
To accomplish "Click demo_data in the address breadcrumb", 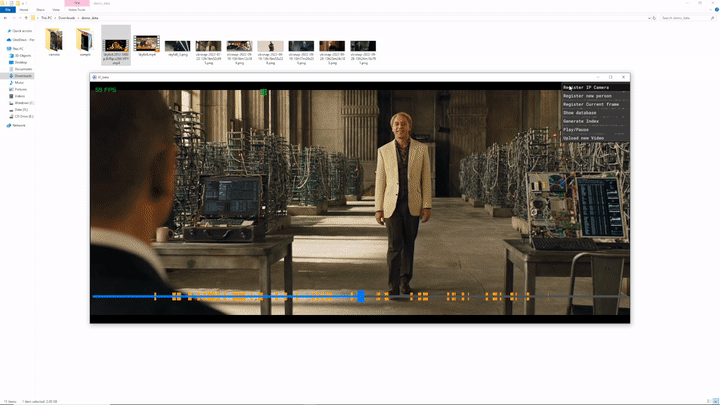I will (90, 18).
